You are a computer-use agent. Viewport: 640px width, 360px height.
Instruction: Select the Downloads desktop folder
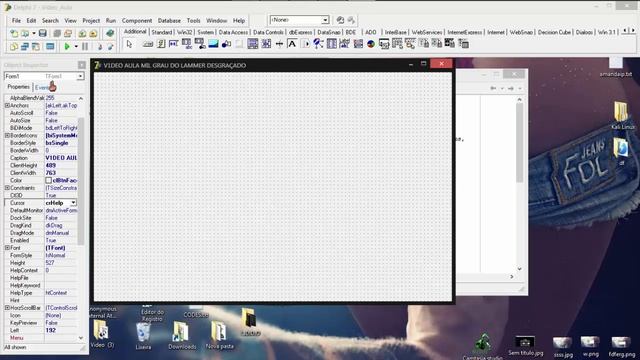(182, 336)
